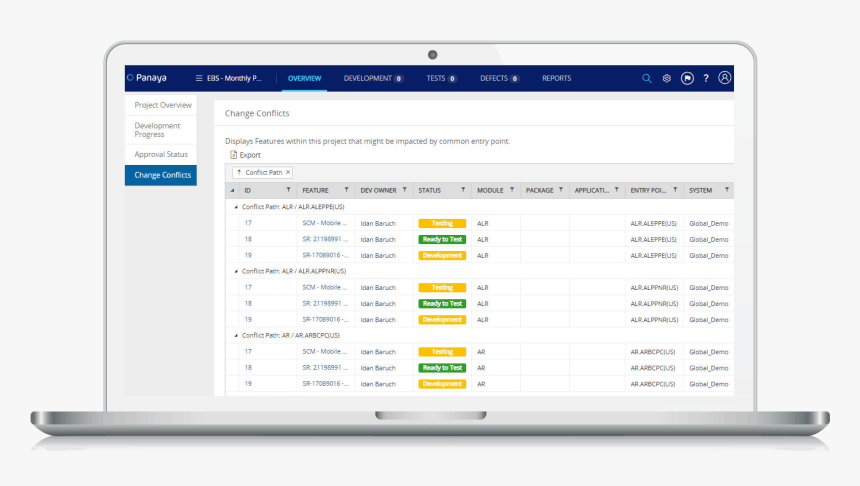
Task: Click Development badge in ALR.ALEPPE(US) group
Action: 442,255
